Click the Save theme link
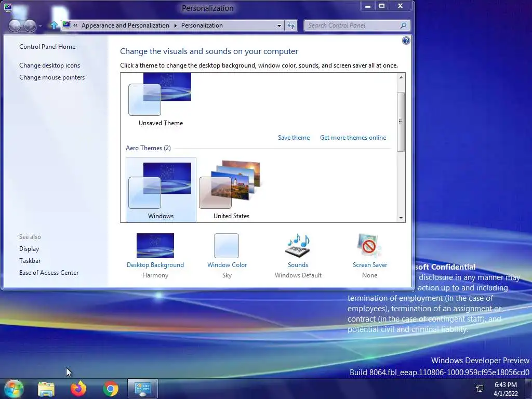The height and width of the screenshot is (399, 532). [x=294, y=138]
